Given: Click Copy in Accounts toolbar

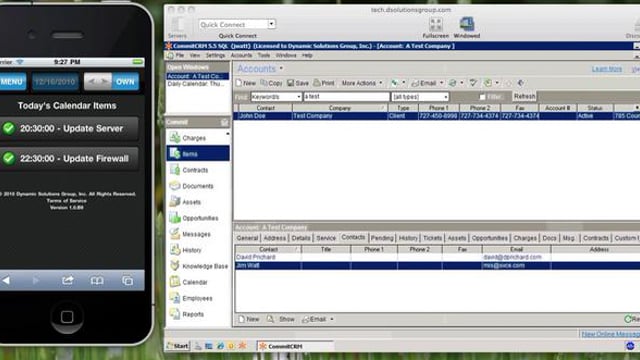Looking at the screenshot, I should coord(271,83).
